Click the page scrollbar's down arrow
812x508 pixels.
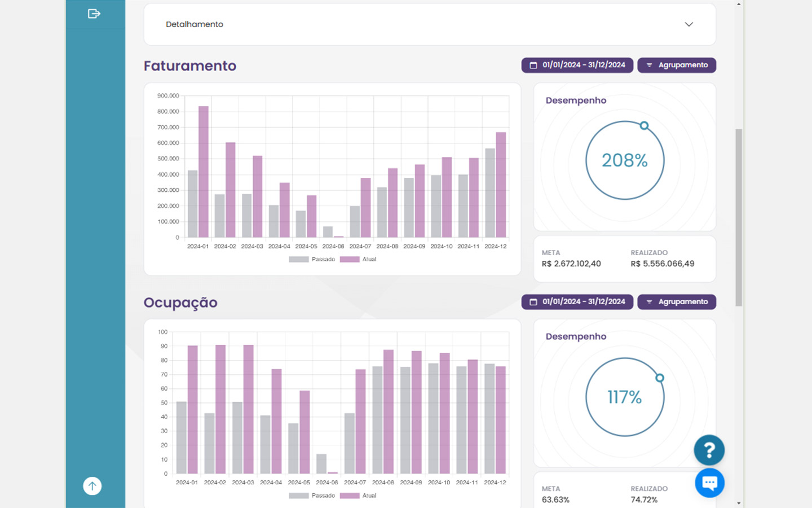(739, 503)
